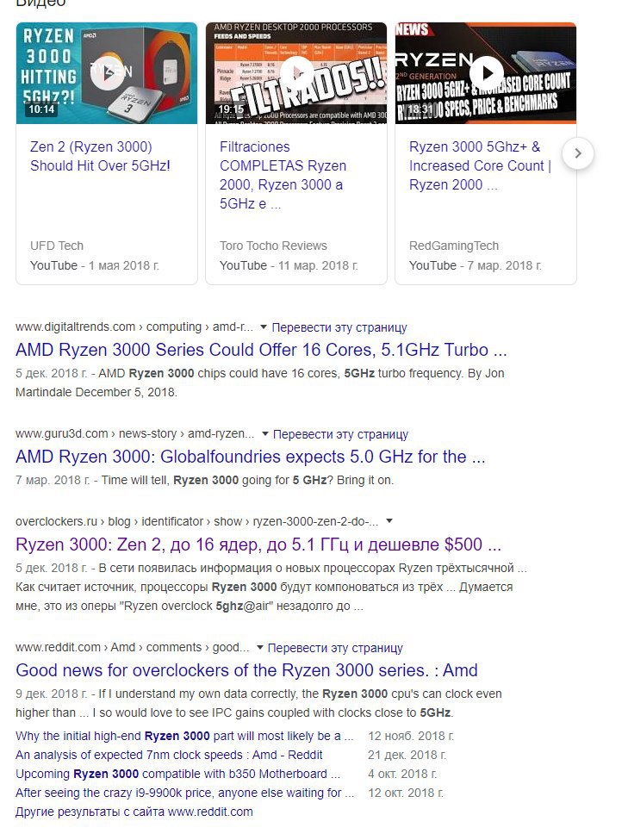Click the "12 окт. 2018 г." sitelink date
Screen dimensions: 628x840
click(x=406, y=793)
